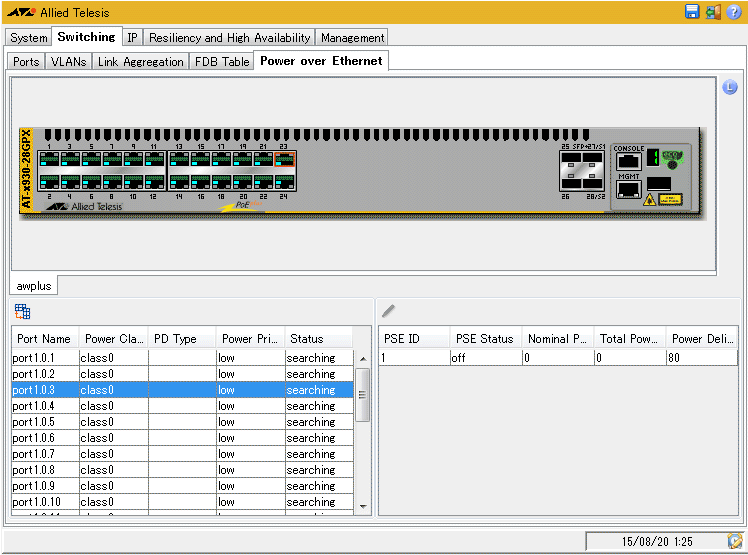
Task: Sort by the Port Name column header
Action: point(44,339)
